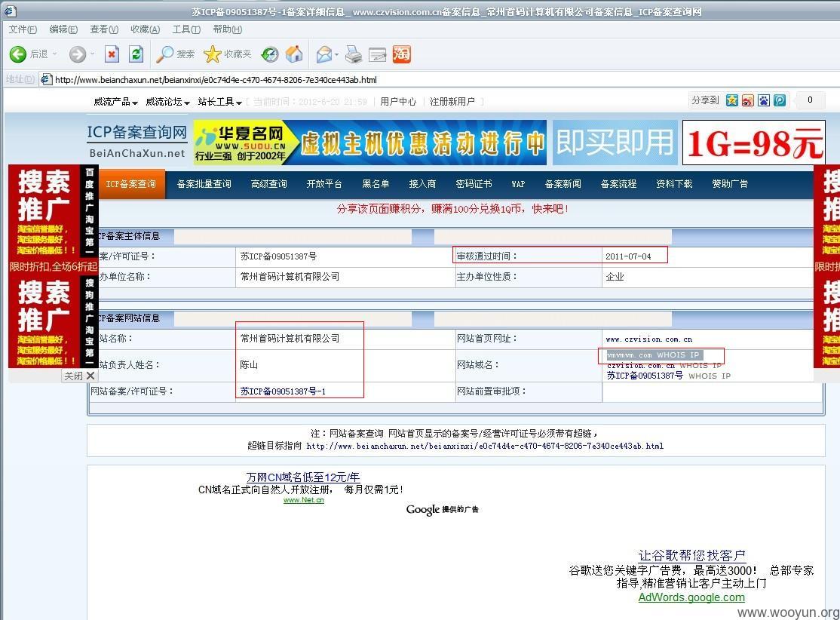The image size is (840, 620).
Task: Click the www.Net.cn ad link
Action: pyautogui.click(x=304, y=500)
